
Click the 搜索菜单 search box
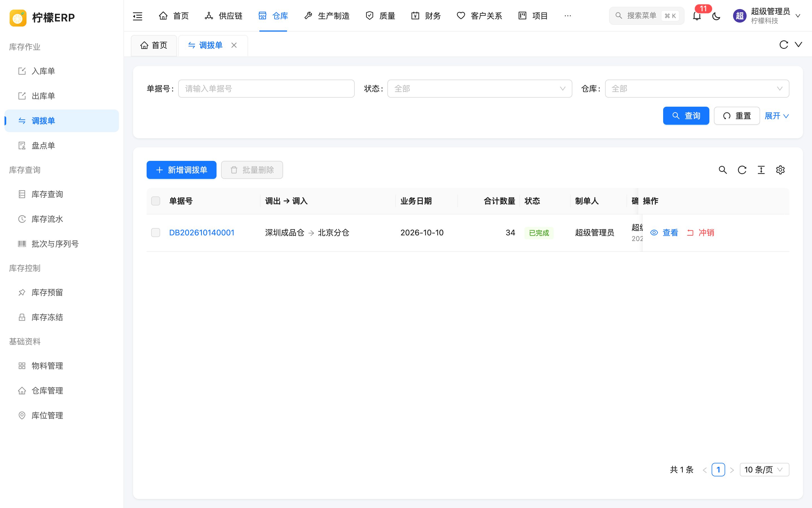646,16
